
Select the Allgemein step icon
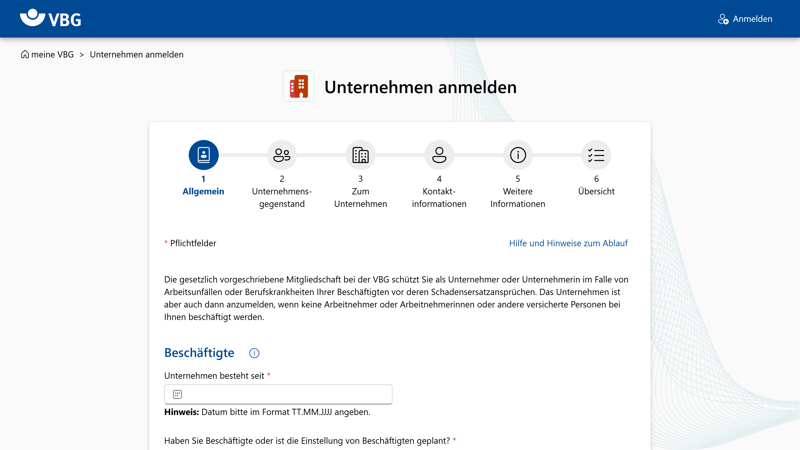[x=203, y=155]
